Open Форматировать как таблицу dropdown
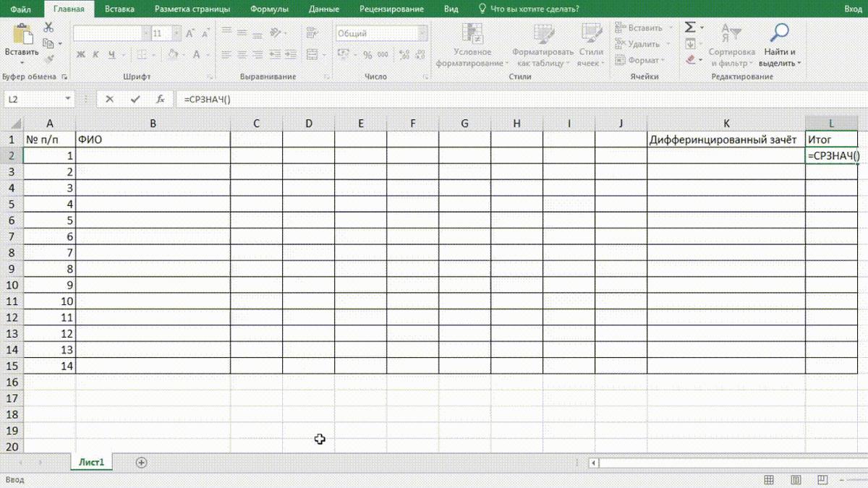This screenshot has height=488, width=868. tap(542, 45)
